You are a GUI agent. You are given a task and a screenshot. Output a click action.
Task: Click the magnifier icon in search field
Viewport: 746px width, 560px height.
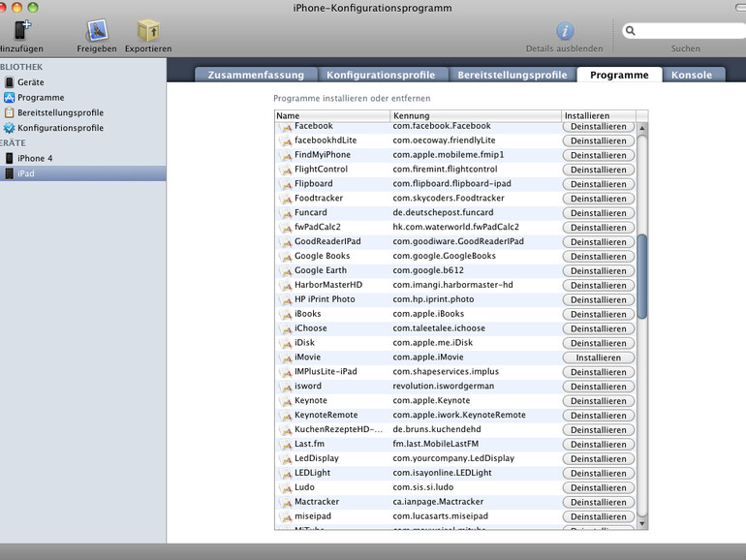(631, 31)
